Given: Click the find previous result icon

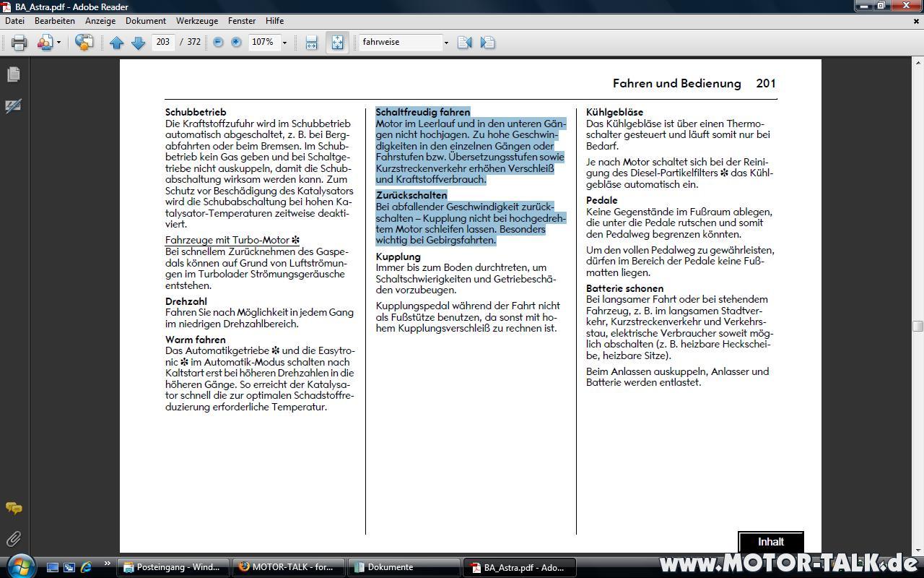Looking at the screenshot, I should [x=464, y=43].
